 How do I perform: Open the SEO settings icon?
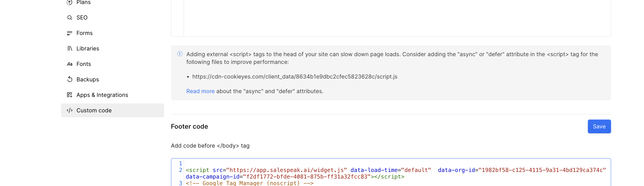point(70,18)
